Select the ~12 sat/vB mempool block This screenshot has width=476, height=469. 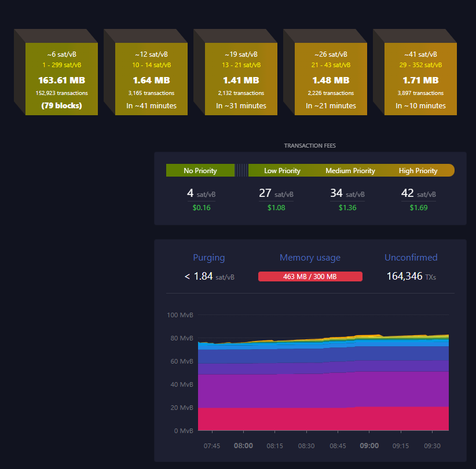[151, 79]
